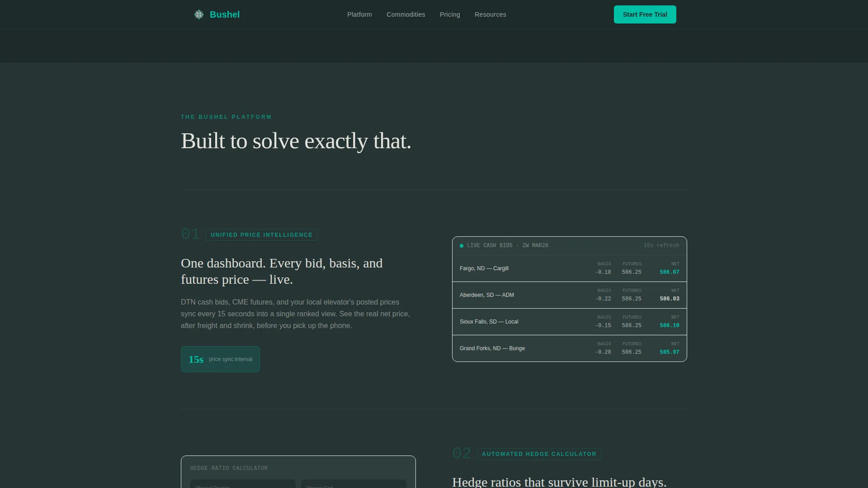Open the Resources nav item

(x=490, y=14)
